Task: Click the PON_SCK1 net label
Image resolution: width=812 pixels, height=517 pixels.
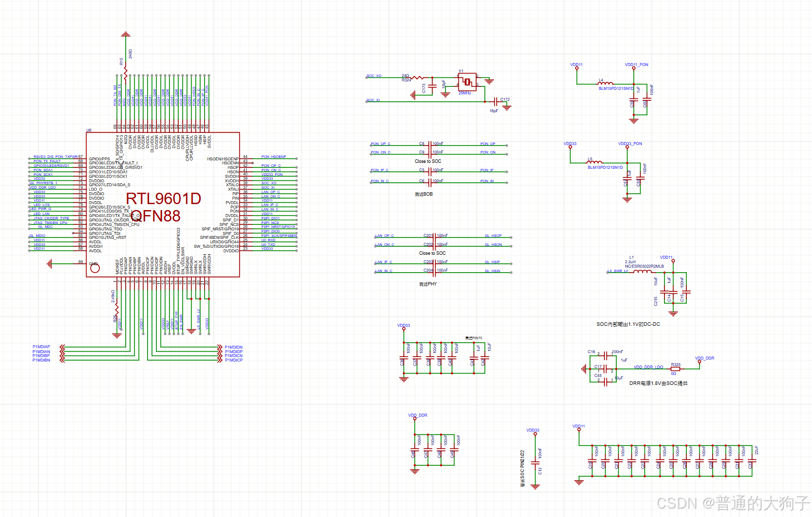Action: coord(43,174)
